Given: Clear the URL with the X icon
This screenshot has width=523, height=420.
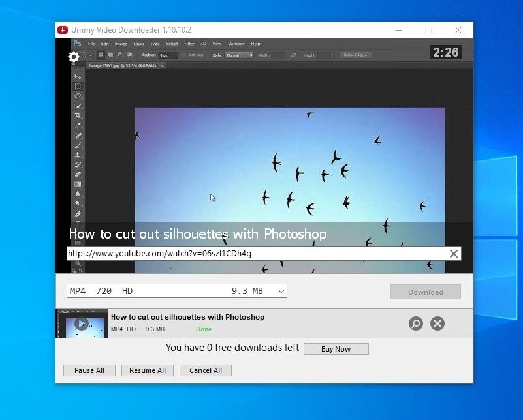Looking at the screenshot, I should [x=454, y=254].
